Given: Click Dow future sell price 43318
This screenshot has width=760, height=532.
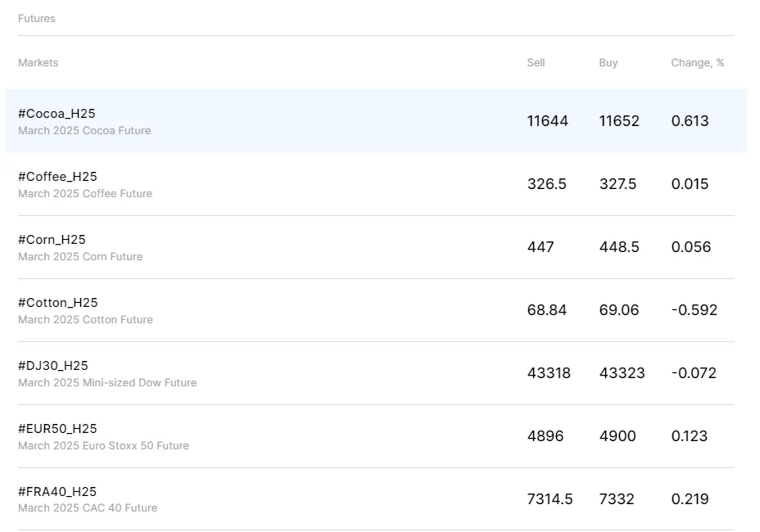Looking at the screenshot, I should click(549, 373).
